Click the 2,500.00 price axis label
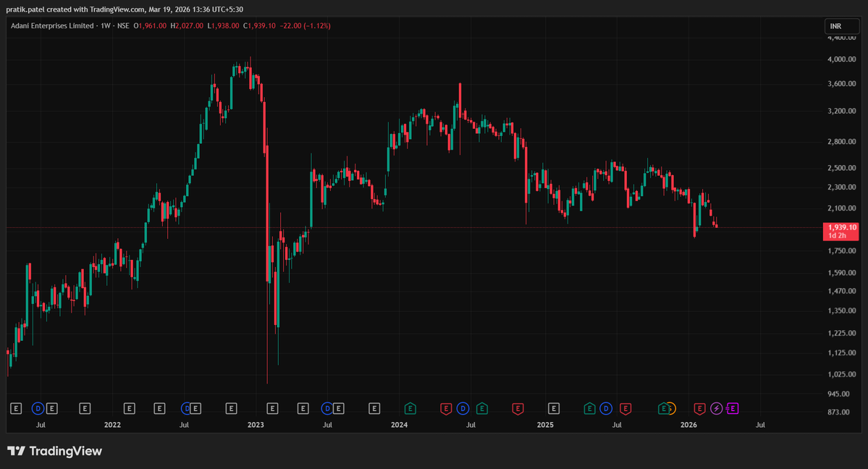The width and height of the screenshot is (868, 469). (841, 168)
